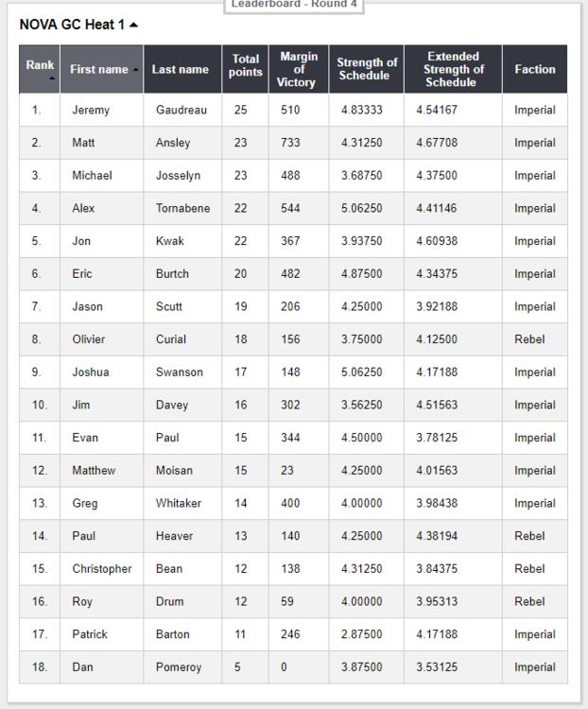Sort by Total points column header

245,66
